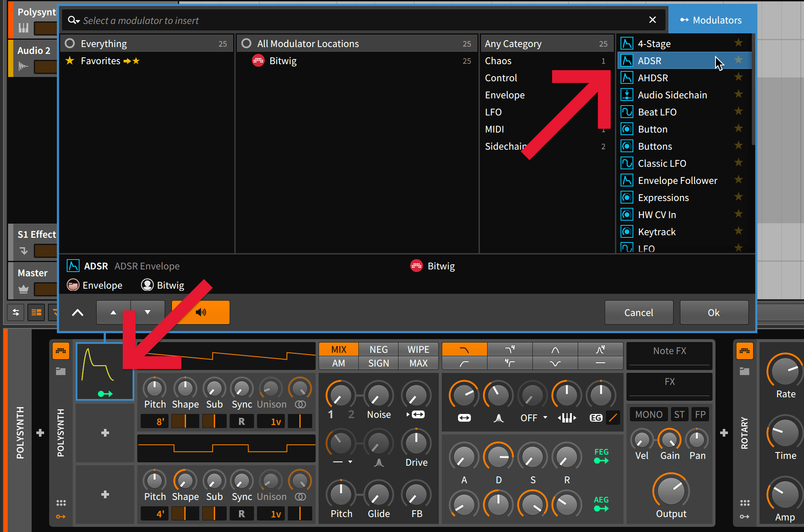Click the Keytrack modulator icon
The image size is (804, 532).
(x=627, y=232)
